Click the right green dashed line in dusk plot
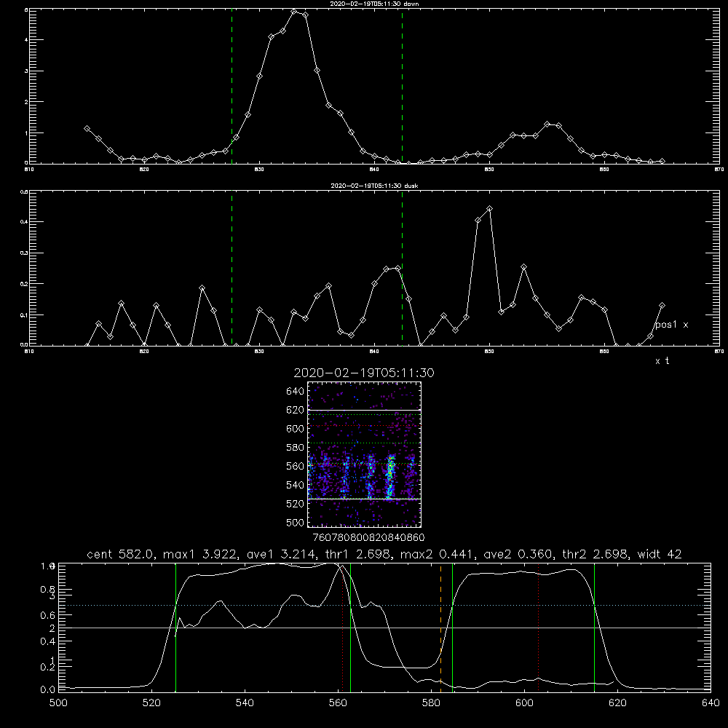Screen dimensions: 728x728 point(402,269)
